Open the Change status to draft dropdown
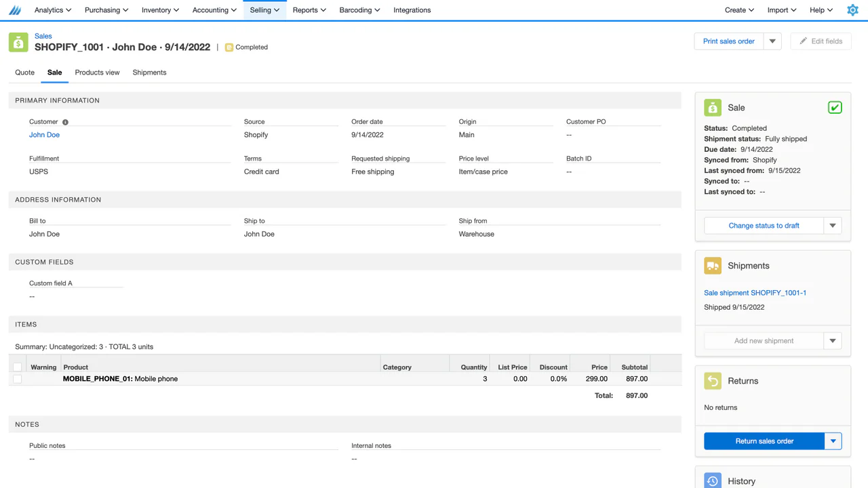The image size is (868, 488). coord(832,225)
